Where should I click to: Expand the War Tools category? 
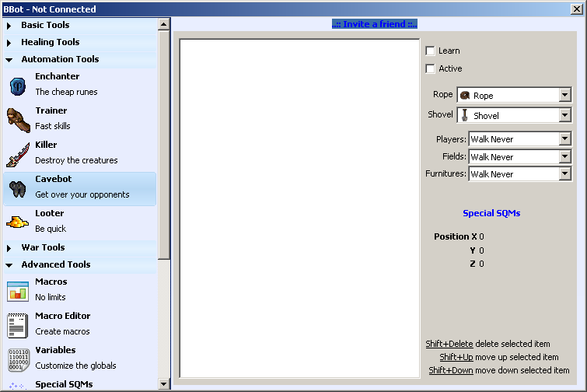coord(43,248)
